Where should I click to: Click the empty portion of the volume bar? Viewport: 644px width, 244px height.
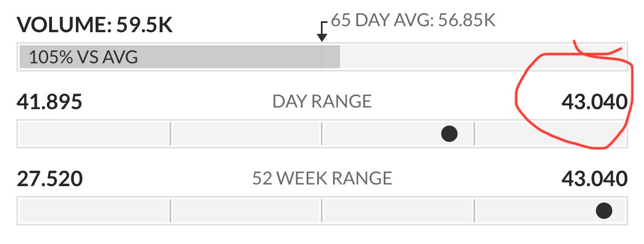483,57
